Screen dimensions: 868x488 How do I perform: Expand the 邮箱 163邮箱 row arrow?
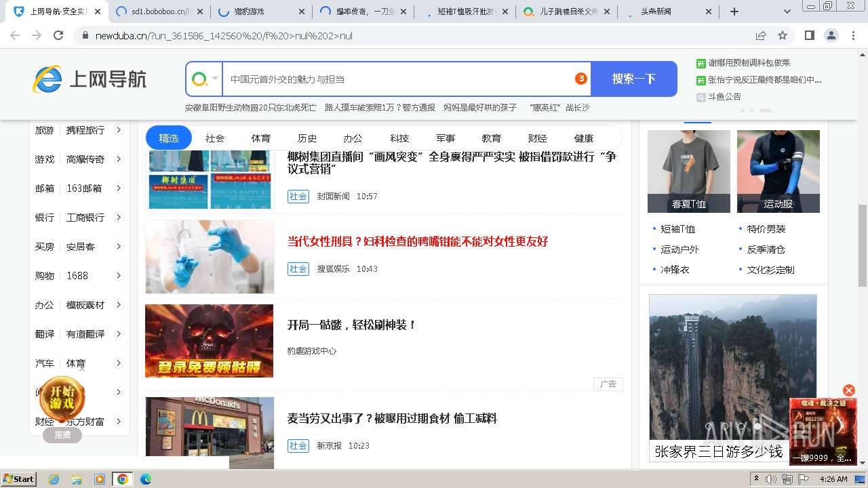(118, 188)
